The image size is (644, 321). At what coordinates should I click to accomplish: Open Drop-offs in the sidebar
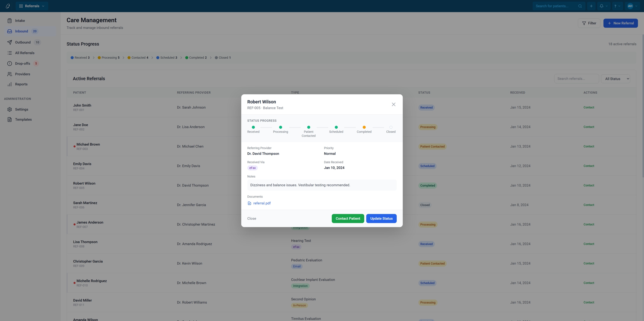point(30,63)
